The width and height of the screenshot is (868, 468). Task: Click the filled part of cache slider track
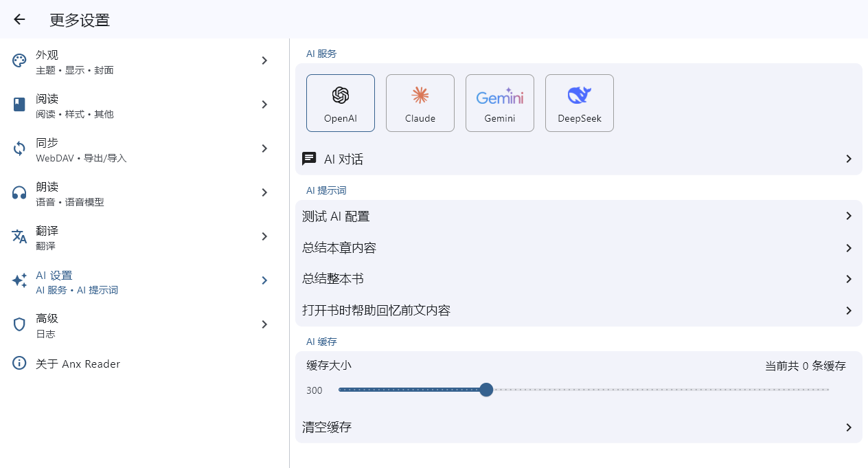(x=411, y=390)
